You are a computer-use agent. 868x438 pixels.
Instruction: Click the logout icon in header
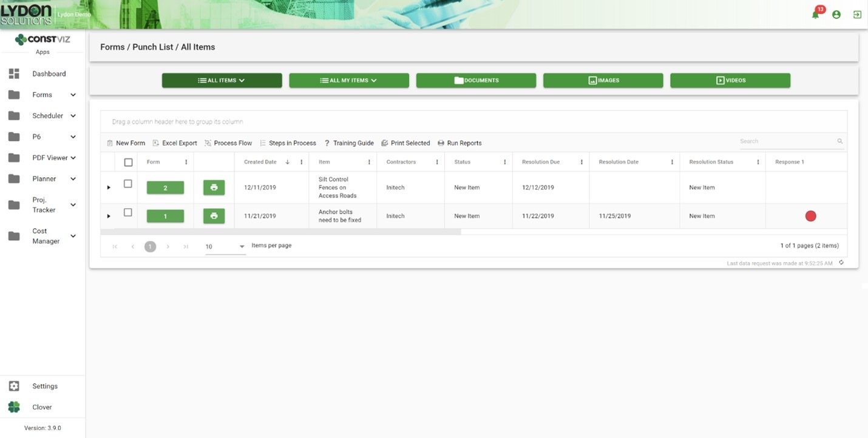[857, 15]
